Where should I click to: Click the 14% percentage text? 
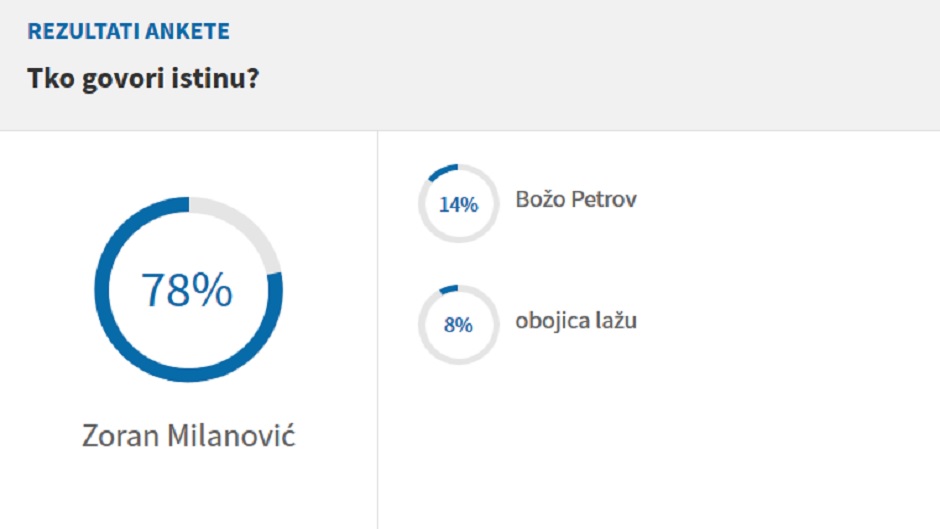(458, 205)
